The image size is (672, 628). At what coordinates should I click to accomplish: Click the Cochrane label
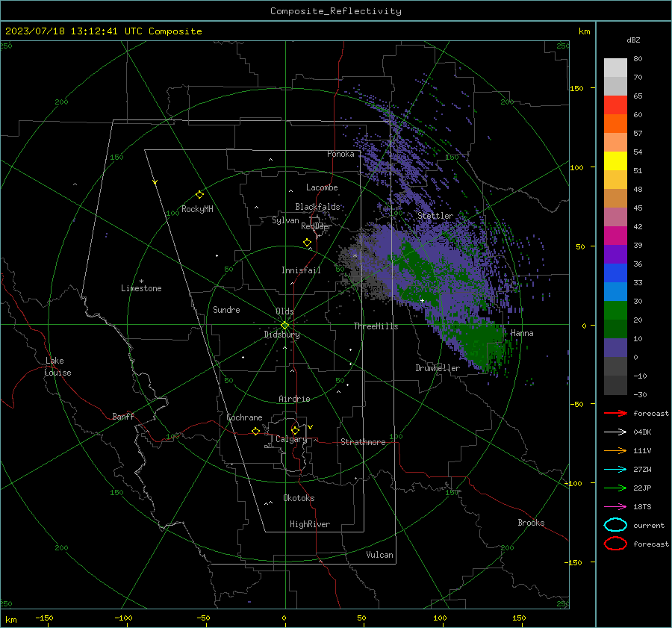pyautogui.click(x=244, y=417)
